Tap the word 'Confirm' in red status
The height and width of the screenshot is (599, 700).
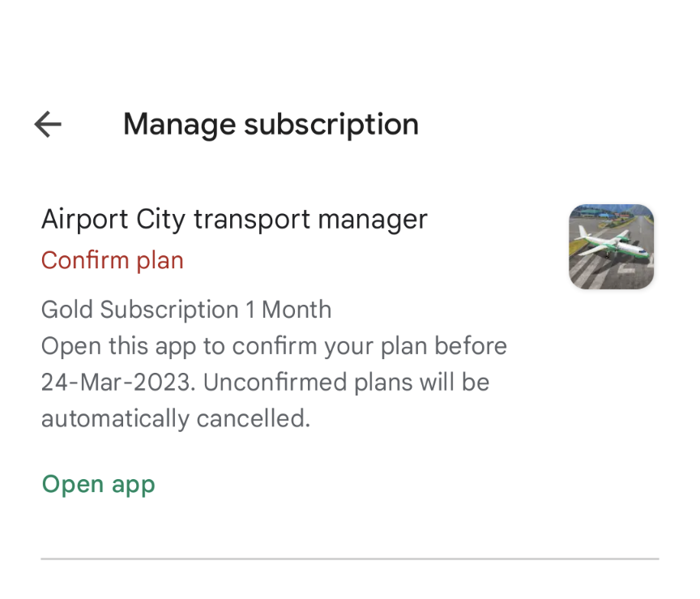pyautogui.click(x=85, y=260)
